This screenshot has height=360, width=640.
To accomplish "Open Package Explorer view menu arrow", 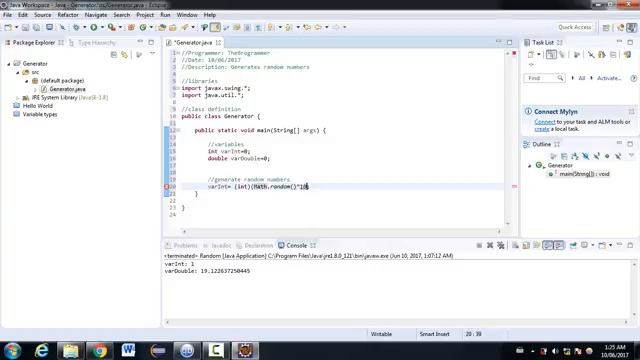I will pyautogui.click(x=152, y=54).
